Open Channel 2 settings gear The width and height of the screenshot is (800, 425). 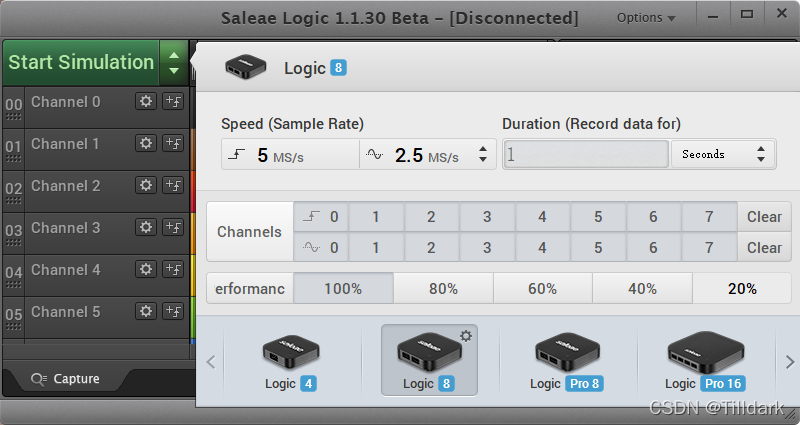click(x=146, y=185)
